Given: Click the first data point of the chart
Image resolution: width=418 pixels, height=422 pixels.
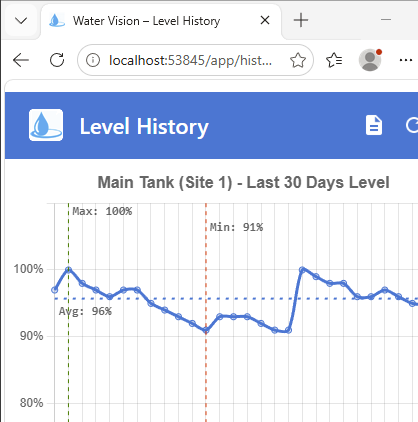Looking at the screenshot, I should (x=55, y=290).
